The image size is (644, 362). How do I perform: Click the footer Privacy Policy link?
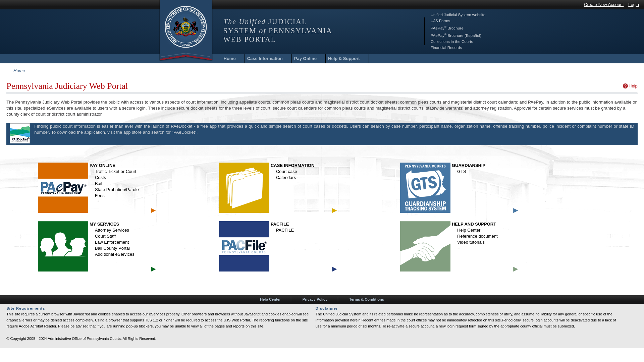point(315,299)
